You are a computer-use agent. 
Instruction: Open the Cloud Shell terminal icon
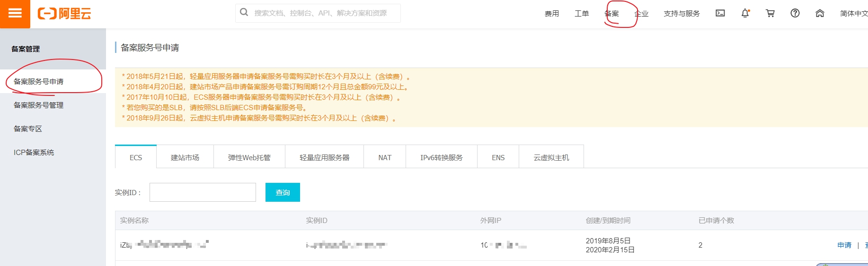pos(720,13)
